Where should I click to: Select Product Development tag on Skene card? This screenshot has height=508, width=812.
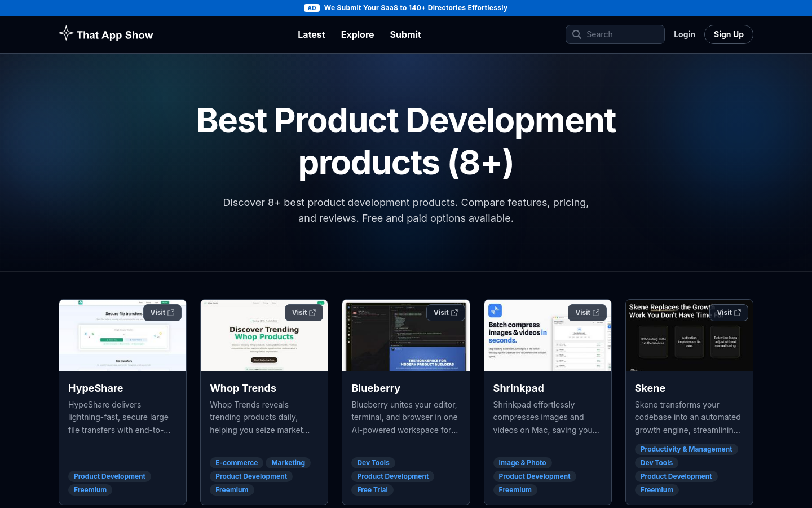coord(676,476)
